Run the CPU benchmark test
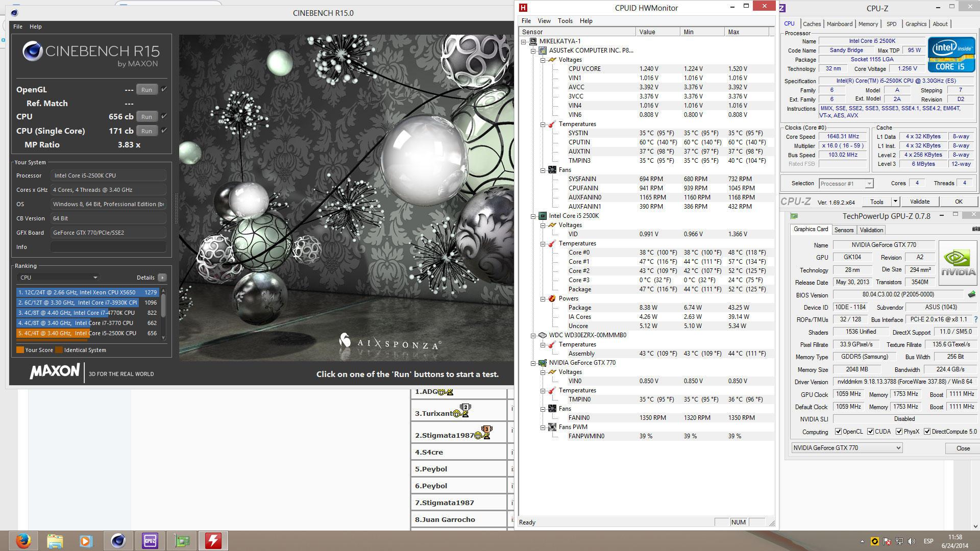 146,117
